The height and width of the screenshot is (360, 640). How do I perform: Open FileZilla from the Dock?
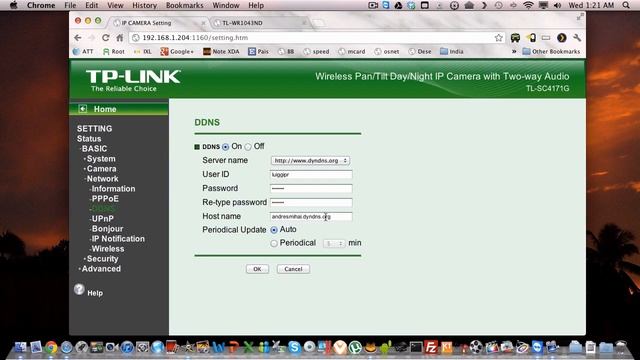[431, 347]
